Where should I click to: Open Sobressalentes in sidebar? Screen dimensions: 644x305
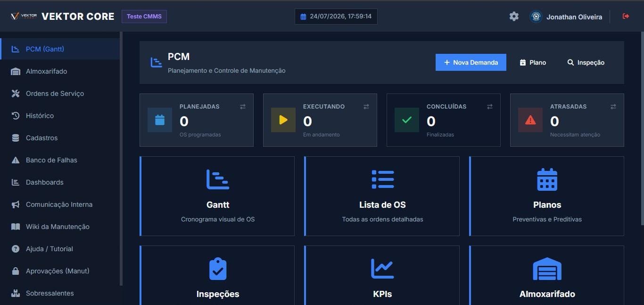tap(60, 293)
